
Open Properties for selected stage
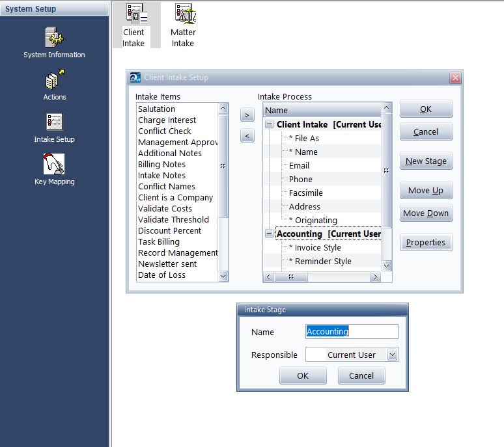click(427, 243)
